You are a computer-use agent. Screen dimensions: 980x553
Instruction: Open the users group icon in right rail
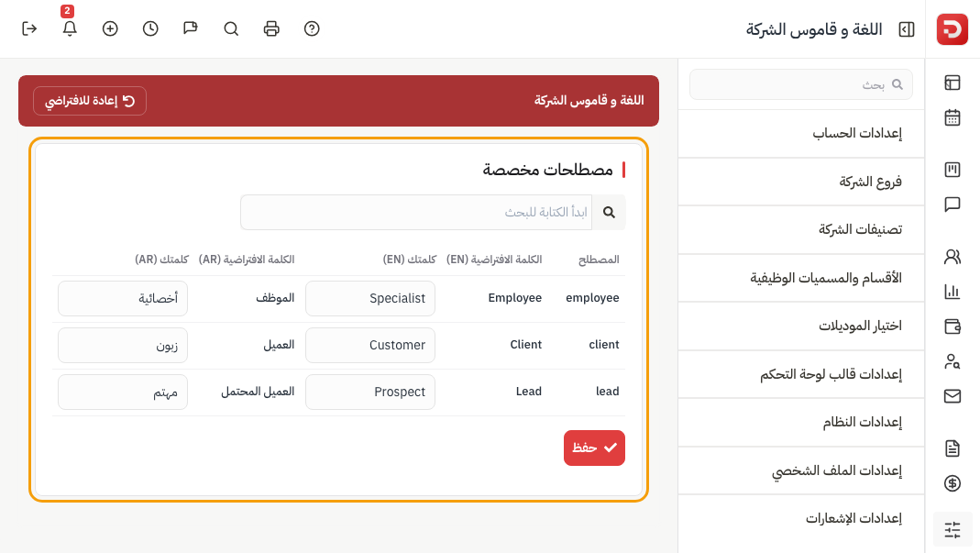[x=952, y=257]
